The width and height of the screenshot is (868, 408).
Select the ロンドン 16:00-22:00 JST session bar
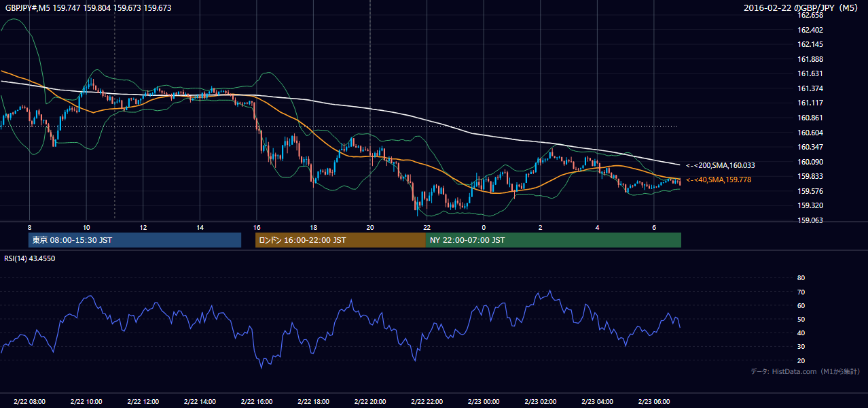tap(340, 240)
